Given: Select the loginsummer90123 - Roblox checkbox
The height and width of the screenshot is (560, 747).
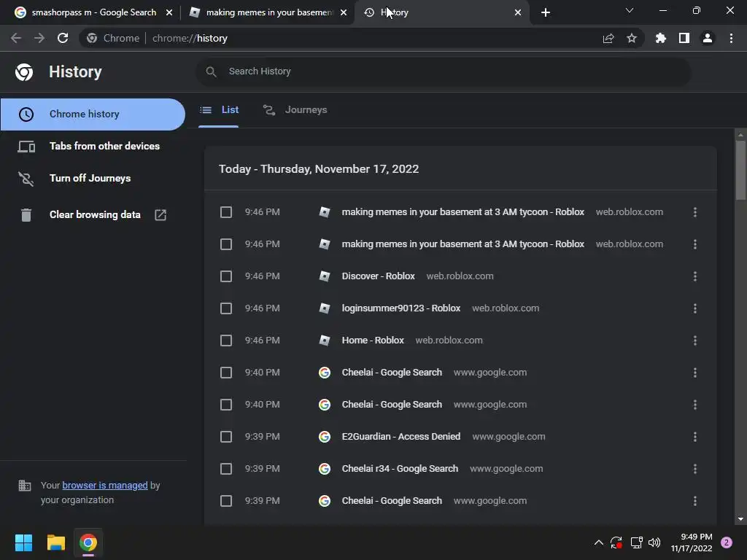Looking at the screenshot, I should click(x=226, y=308).
